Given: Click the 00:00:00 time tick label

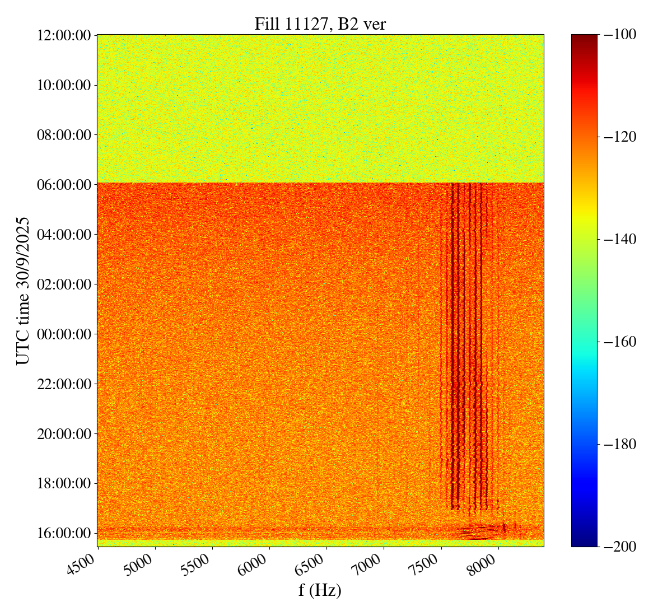Looking at the screenshot, I should [x=64, y=334].
